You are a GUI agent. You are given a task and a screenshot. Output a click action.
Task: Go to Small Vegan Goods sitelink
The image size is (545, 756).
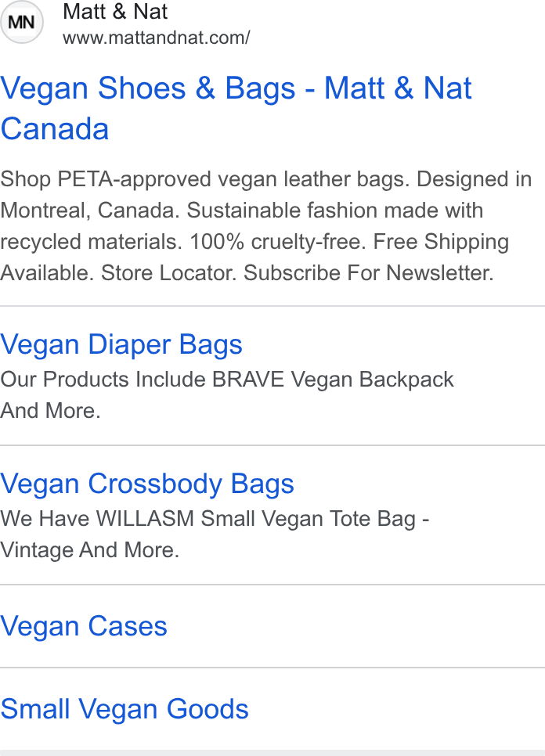pos(125,709)
